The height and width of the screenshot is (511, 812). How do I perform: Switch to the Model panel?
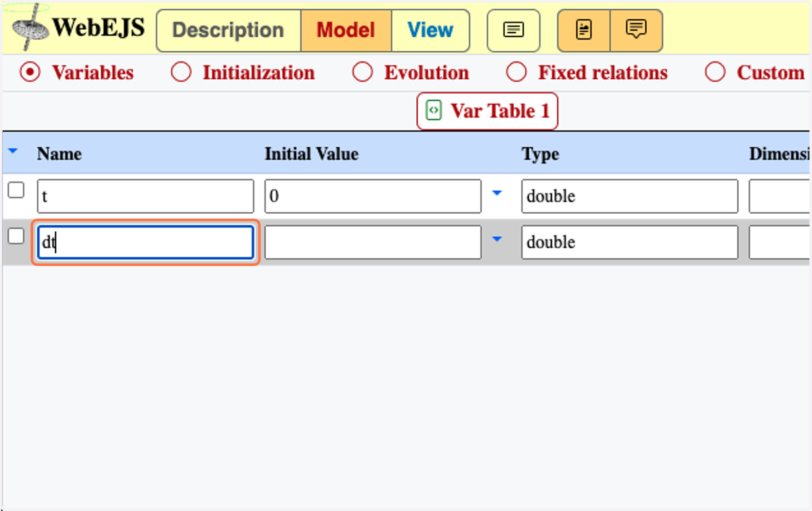pos(346,30)
